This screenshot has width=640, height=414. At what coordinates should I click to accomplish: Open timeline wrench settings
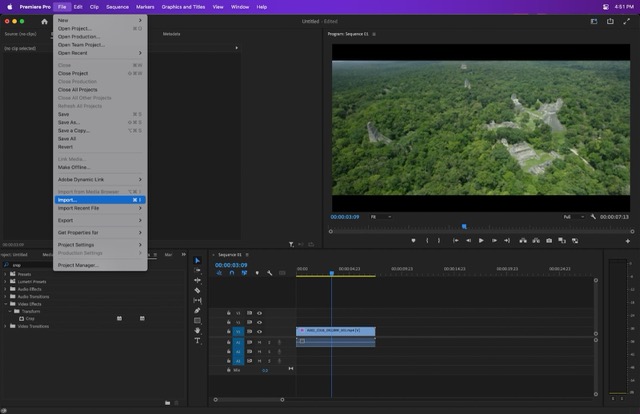pos(269,273)
